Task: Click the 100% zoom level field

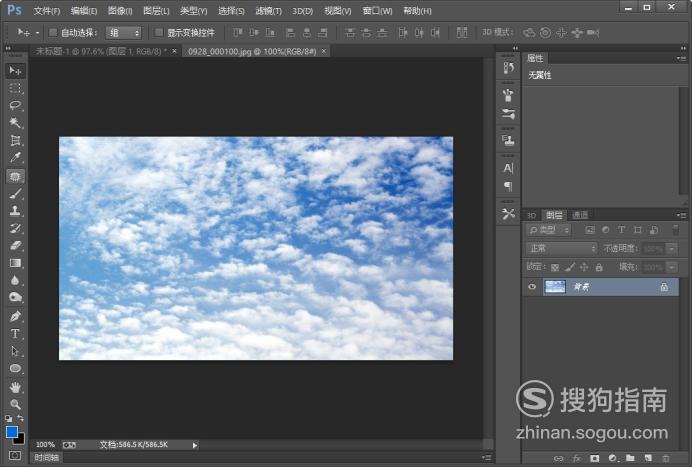Action: 45,444
